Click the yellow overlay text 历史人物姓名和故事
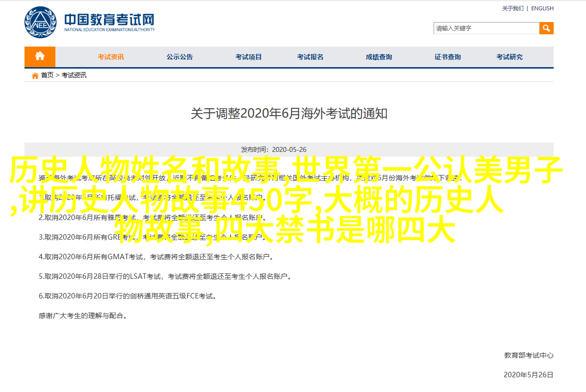Screen dimensions: 586x392 [x=145, y=171]
